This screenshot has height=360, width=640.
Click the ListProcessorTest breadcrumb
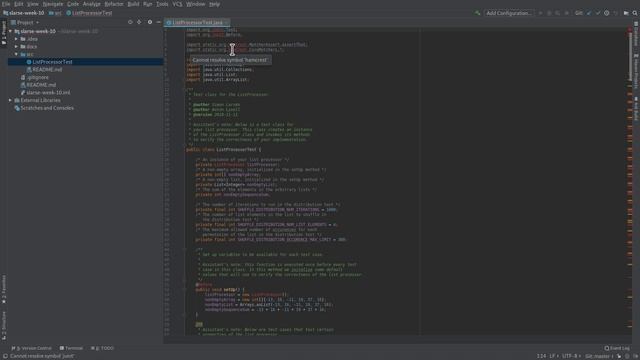pos(89,13)
